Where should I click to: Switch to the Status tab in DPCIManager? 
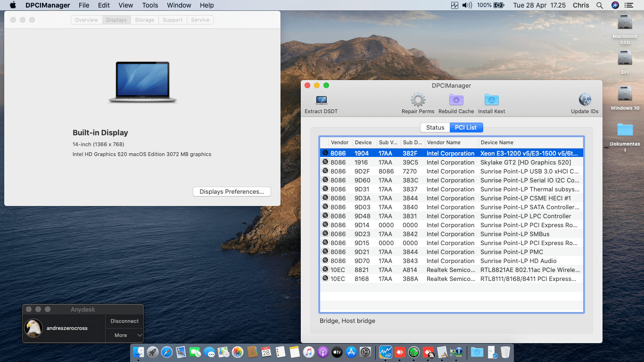click(435, 127)
